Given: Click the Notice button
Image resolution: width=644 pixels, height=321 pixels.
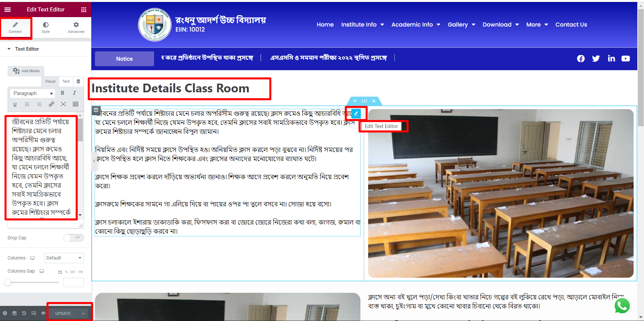Looking at the screenshot, I should 125,59.
